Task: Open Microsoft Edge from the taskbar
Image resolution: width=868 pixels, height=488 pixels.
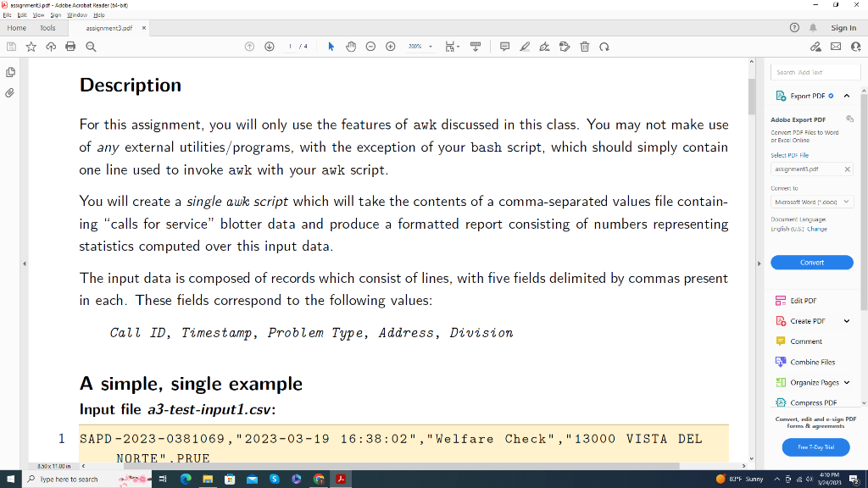Action: 186,480
